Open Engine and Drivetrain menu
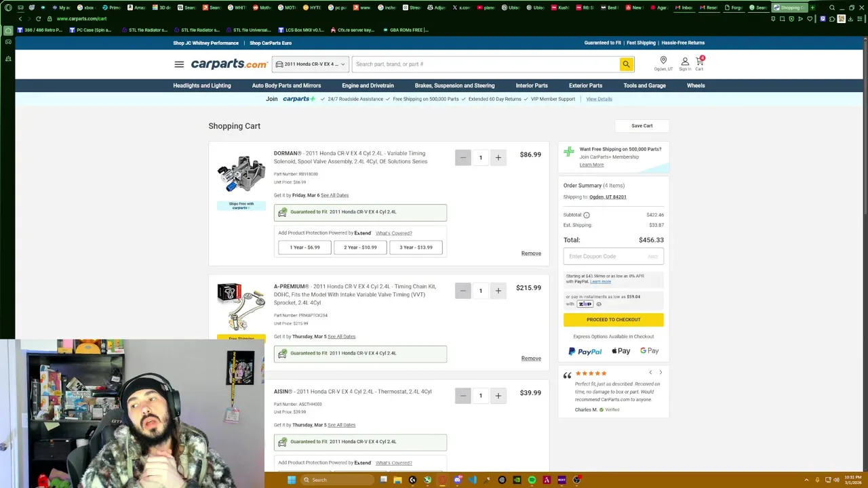Image resolution: width=868 pixels, height=488 pixels. click(368, 86)
